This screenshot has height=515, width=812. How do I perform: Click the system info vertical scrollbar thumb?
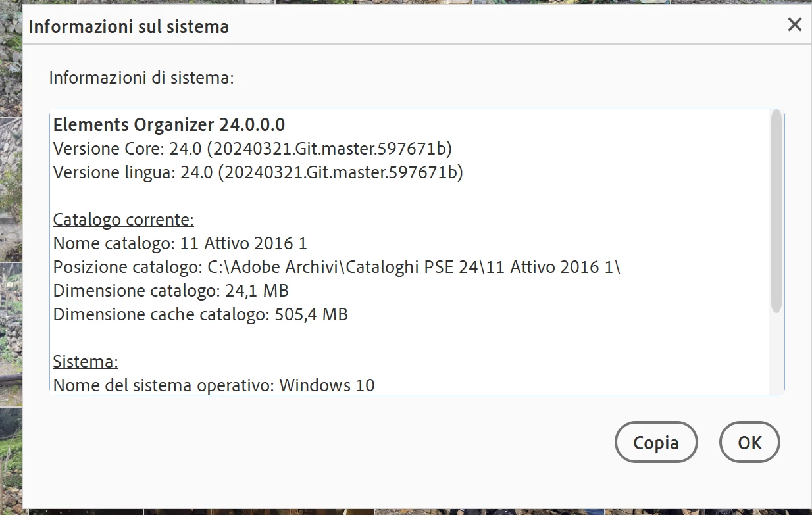tap(776, 211)
